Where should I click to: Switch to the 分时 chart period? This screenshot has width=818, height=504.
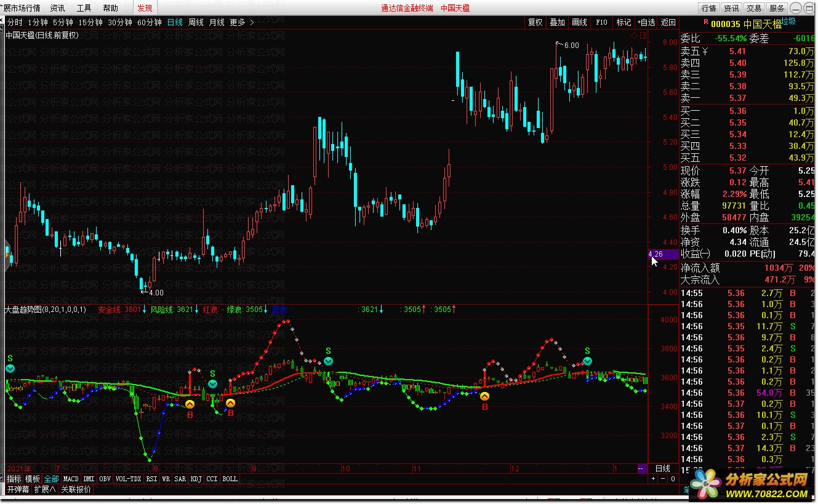(x=15, y=22)
